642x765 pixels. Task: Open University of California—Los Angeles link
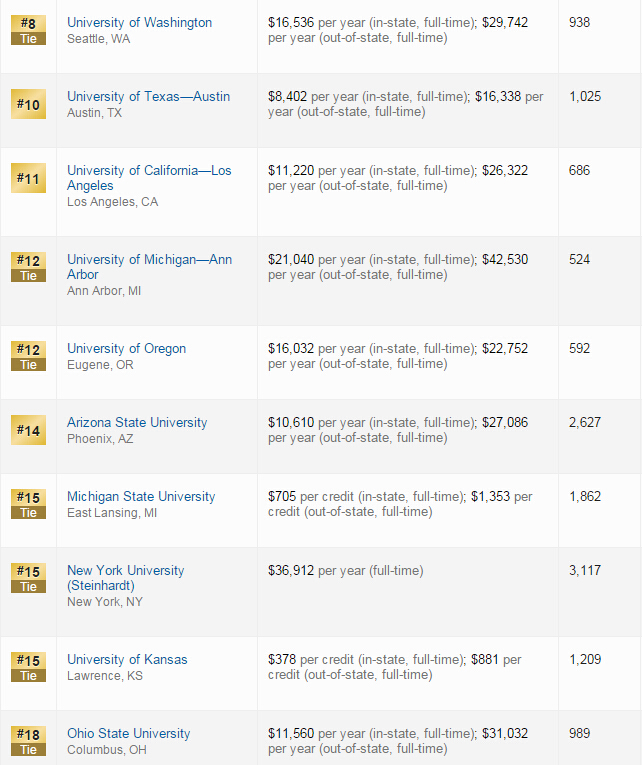(x=149, y=178)
